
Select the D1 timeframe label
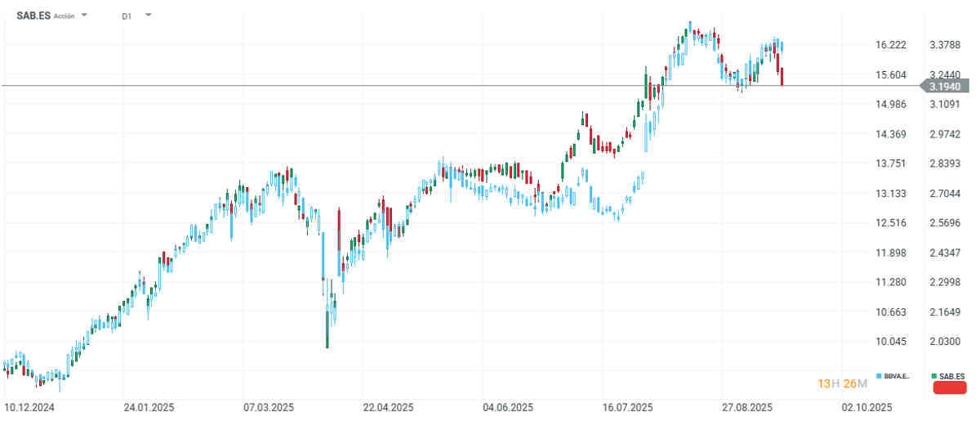click(126, 16)
